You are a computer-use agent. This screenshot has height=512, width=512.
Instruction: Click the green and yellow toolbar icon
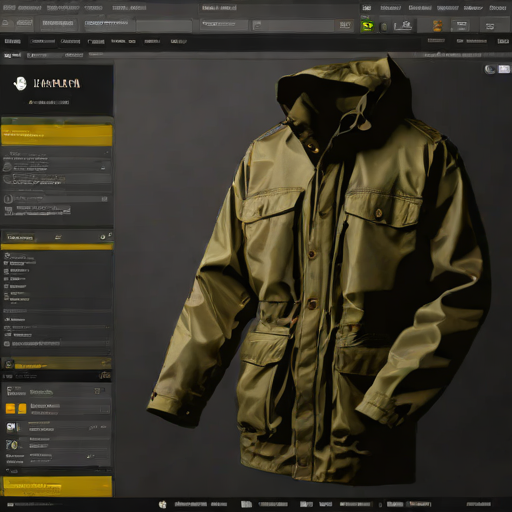[x=367, y=26]
